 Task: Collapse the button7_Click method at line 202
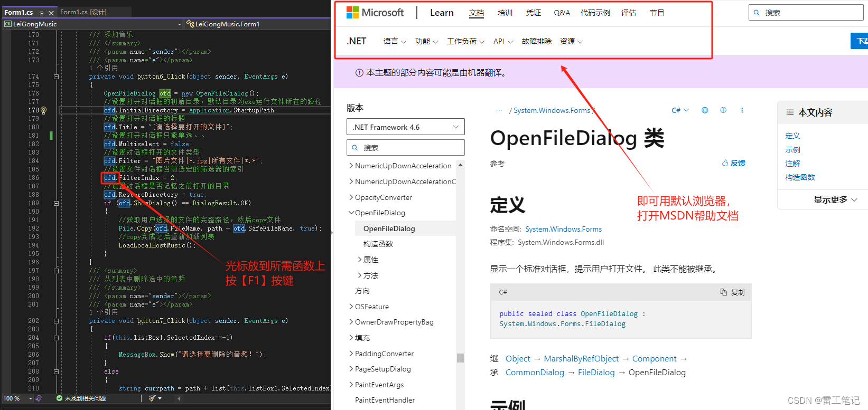pyautogui.click(x=56, y=321)
